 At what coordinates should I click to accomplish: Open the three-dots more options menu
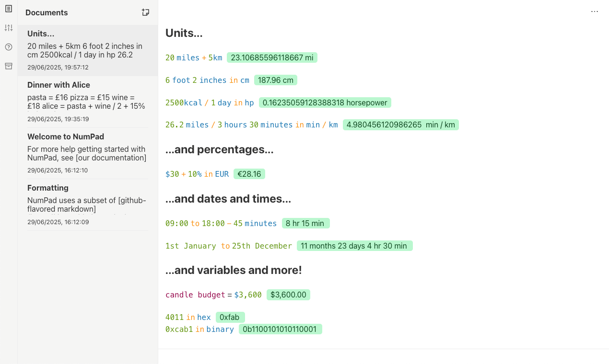595,11
